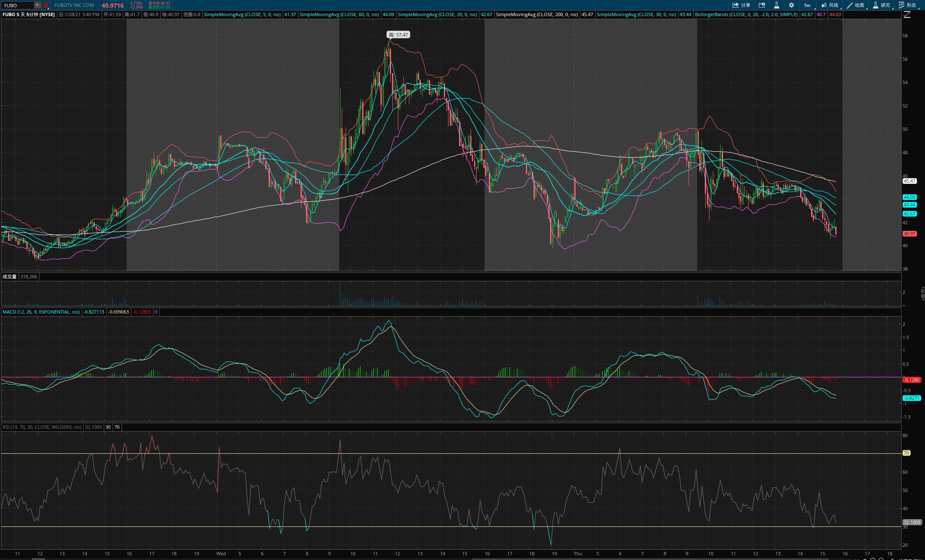Click the volume value 318,206

click(x=29, y=277)
